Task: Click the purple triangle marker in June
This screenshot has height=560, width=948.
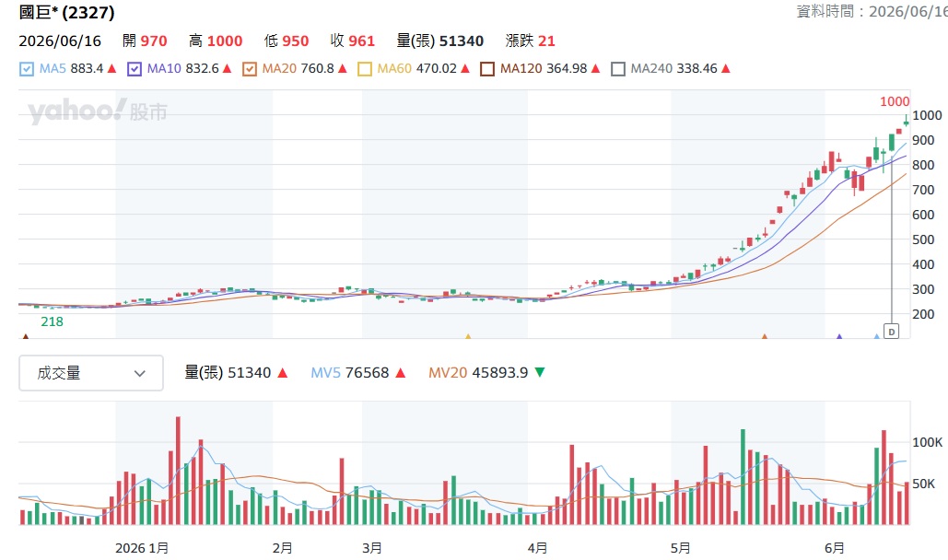Action: (x=839, y=335)
